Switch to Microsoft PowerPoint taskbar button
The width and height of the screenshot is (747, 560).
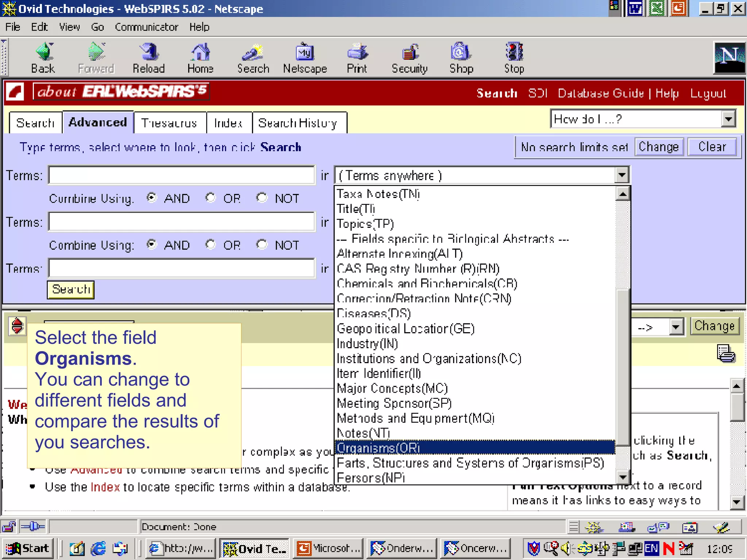[329, 548]
